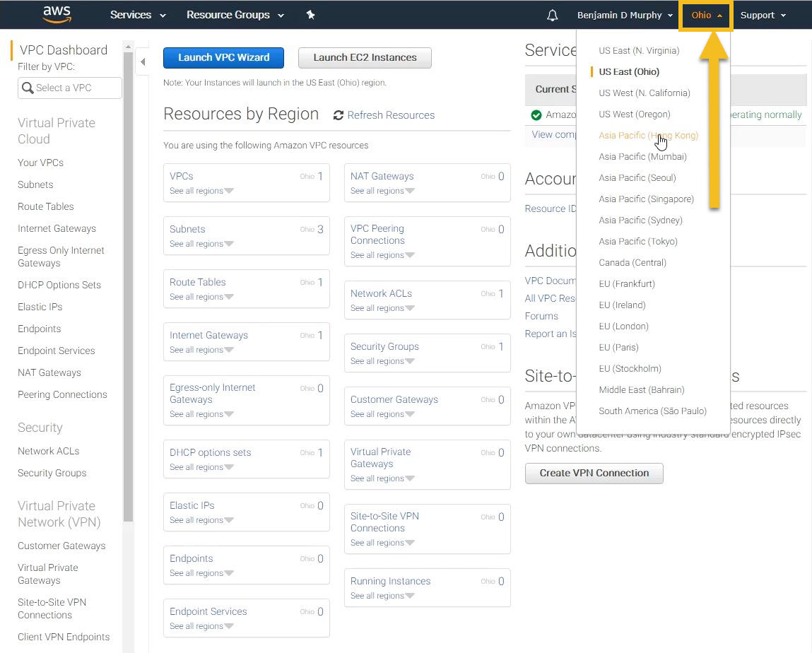Click the sidebar vertical scrollbar
This screenshot has height=653, width=812.
click(128, 287)
